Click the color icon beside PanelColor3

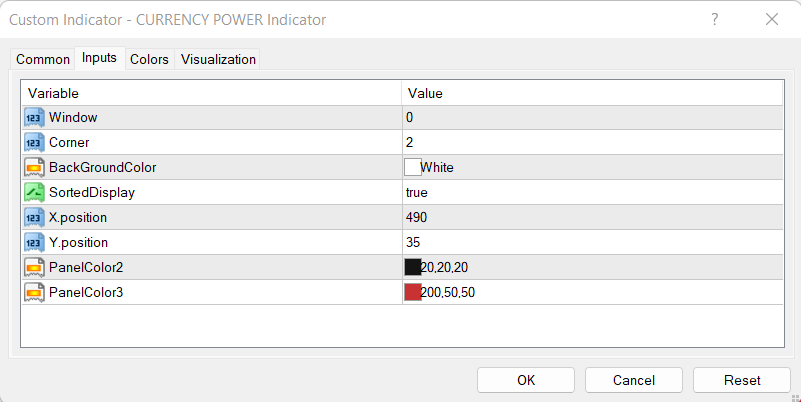point(34,292)
